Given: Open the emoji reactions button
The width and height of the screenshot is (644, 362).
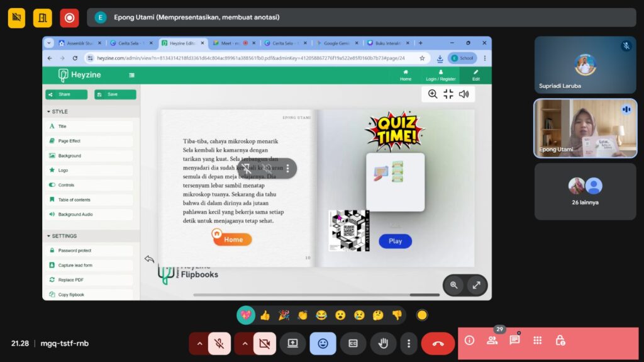Looking at the screenshot, I should [323, 344].
